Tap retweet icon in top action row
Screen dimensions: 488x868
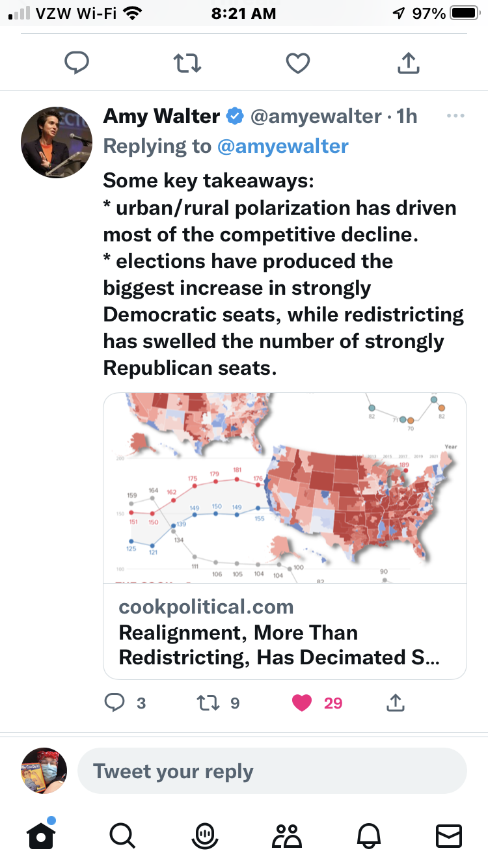187,62
